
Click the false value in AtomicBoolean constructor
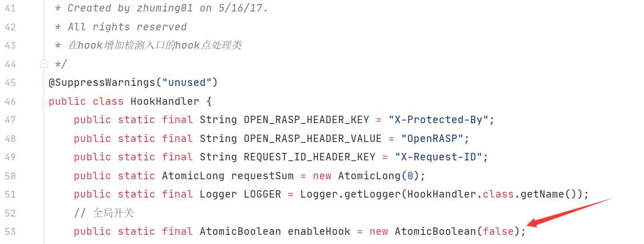click(498, 231)
